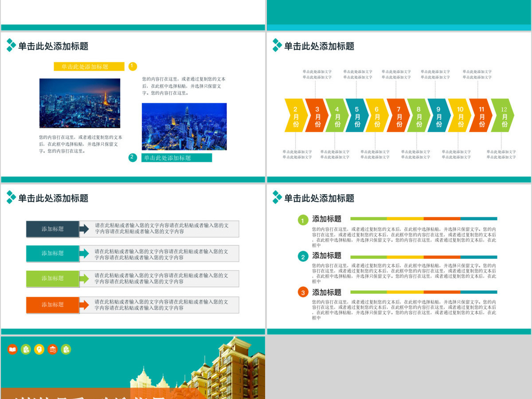Click the diamond logo on the timeline slide

pos(277,45)
